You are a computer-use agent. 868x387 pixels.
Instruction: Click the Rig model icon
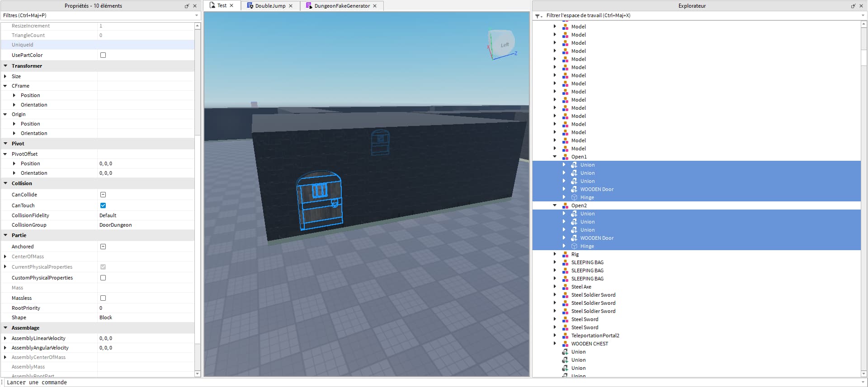[x=565, y=254]
